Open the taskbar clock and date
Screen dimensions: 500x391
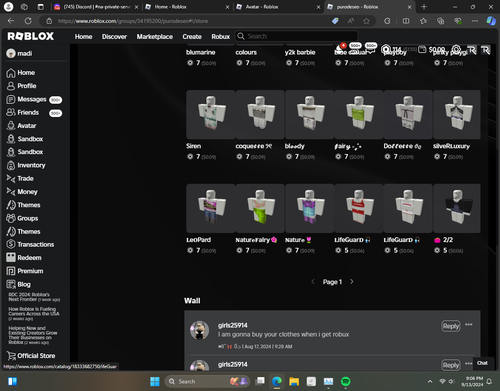(x=472, y=381)
